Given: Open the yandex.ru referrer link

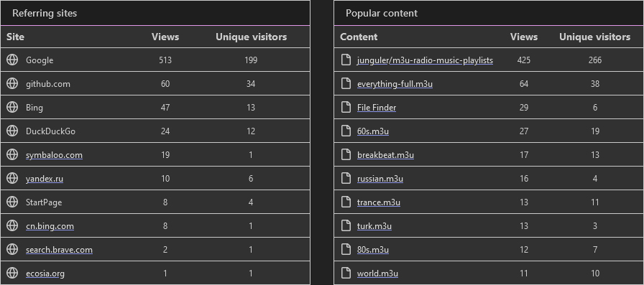Looking at the screenshot, I should (x=45, y=179).
